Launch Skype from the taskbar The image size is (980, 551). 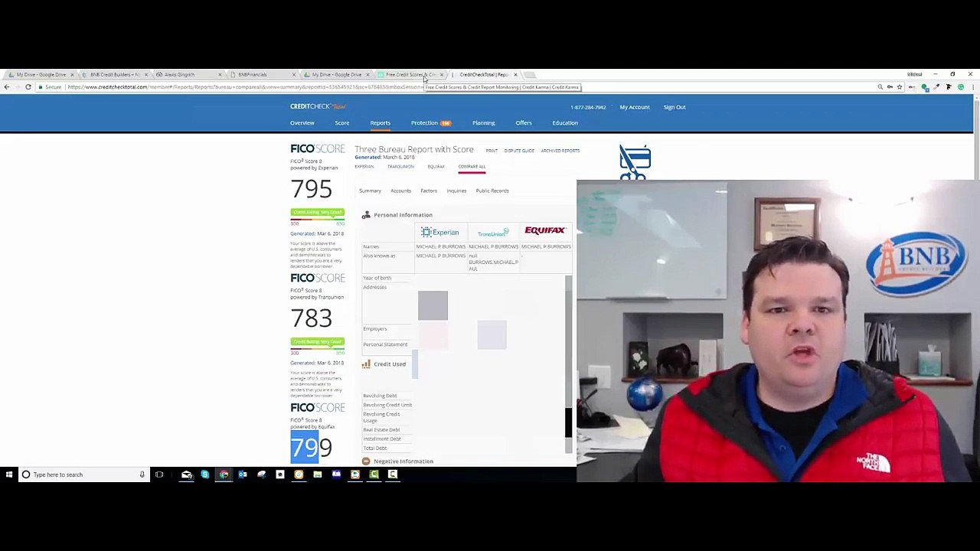pos(205,474)
